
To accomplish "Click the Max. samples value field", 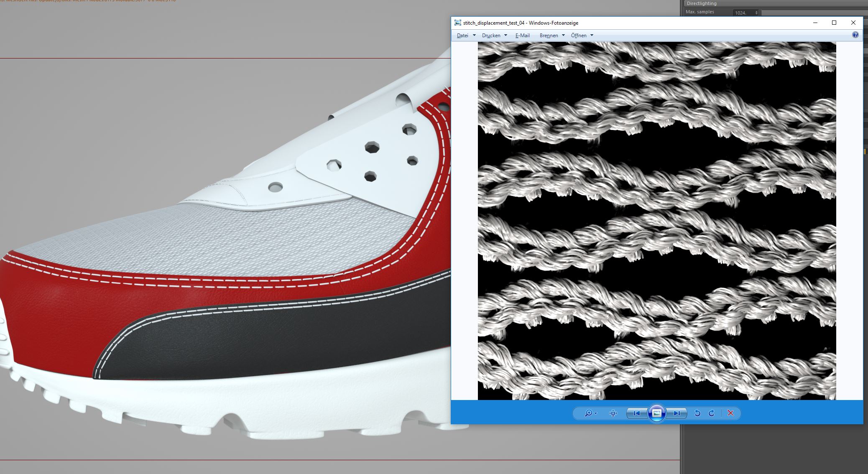I will [743, 13].
